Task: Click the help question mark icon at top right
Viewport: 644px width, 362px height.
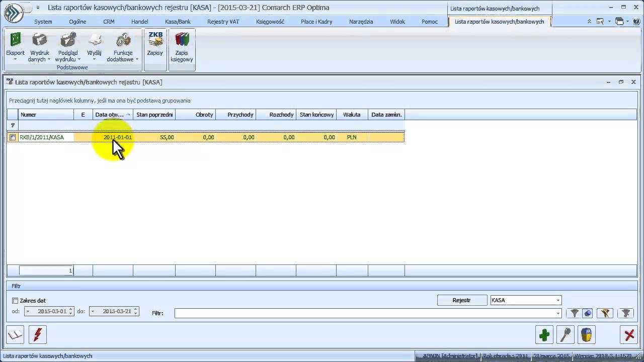Action: tap(636, 22)
